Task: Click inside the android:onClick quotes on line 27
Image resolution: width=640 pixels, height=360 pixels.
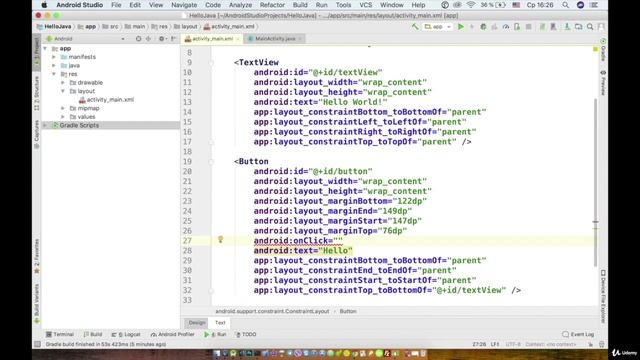Action: (x=338, y=240)
